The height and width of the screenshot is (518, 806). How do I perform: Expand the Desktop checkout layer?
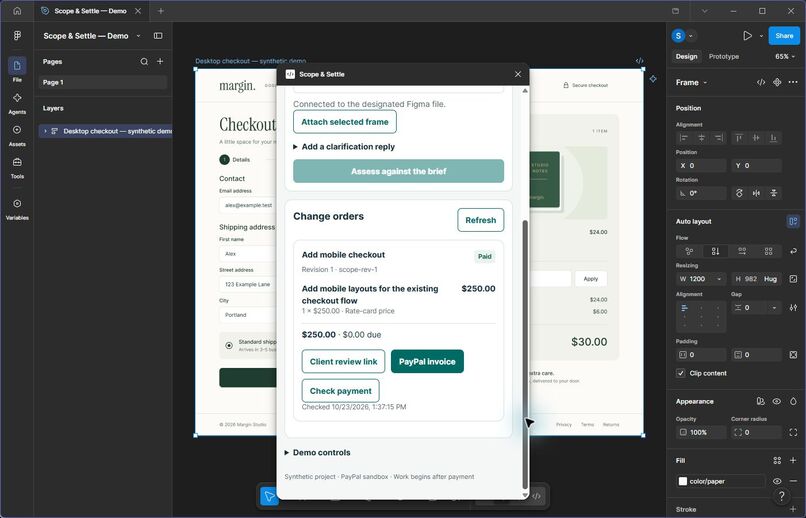[45, 131]
